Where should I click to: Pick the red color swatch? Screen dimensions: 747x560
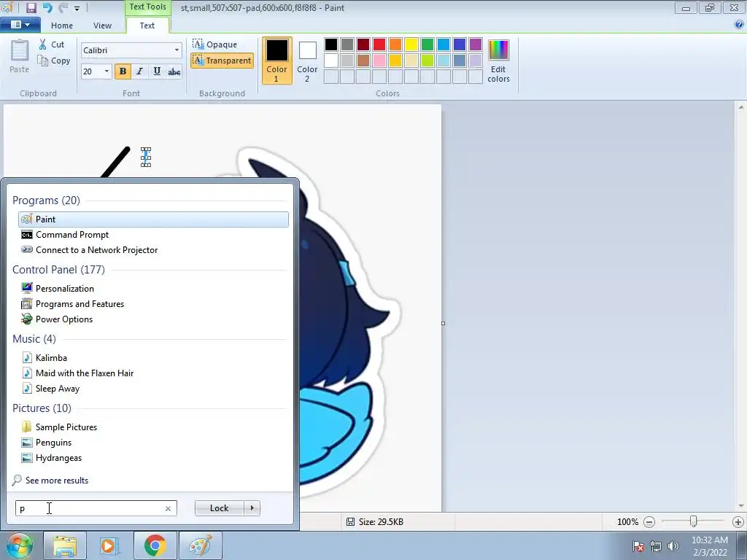tap(379, 44)
